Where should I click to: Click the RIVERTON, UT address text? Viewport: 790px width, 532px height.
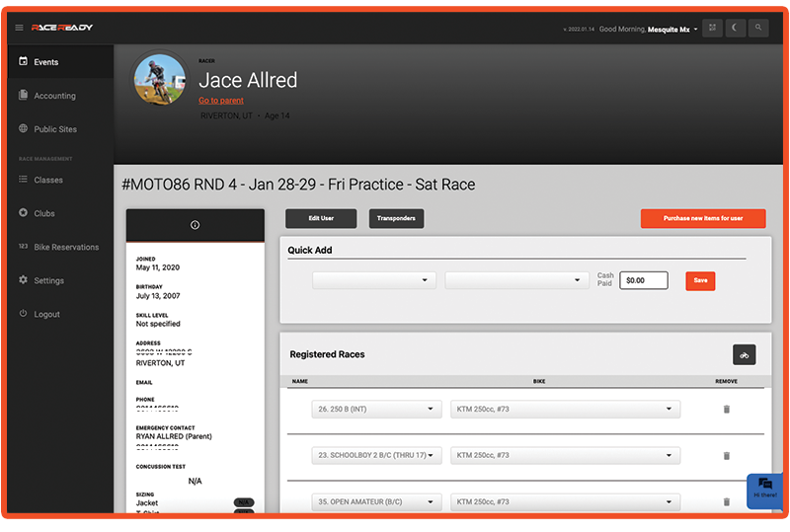(x=160, y=363)
